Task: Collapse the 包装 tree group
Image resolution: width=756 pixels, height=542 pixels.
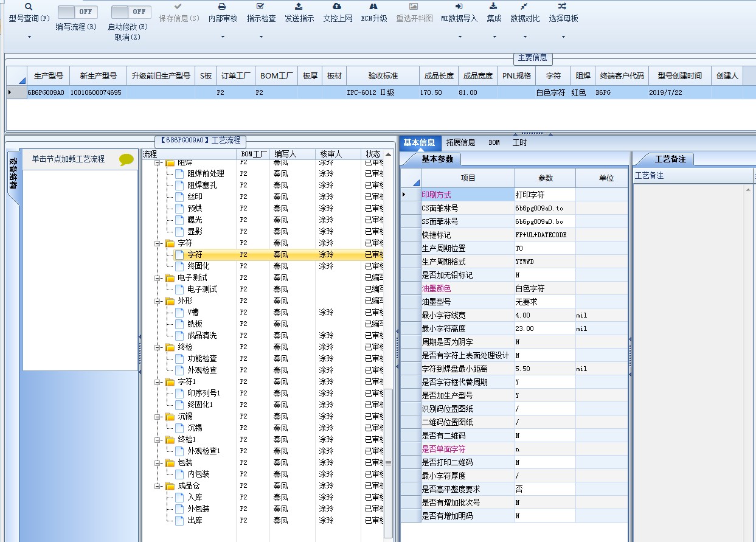Action: pyautogui.click(x=158, y=462)
